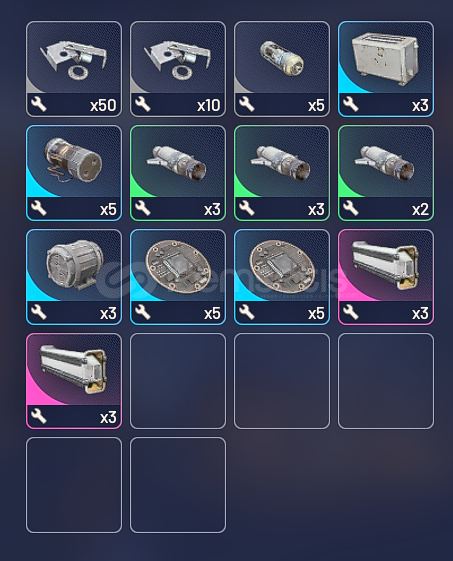
Task: Pick the green exhaust pipe marked x2
Action: click(x=386, y=173)
